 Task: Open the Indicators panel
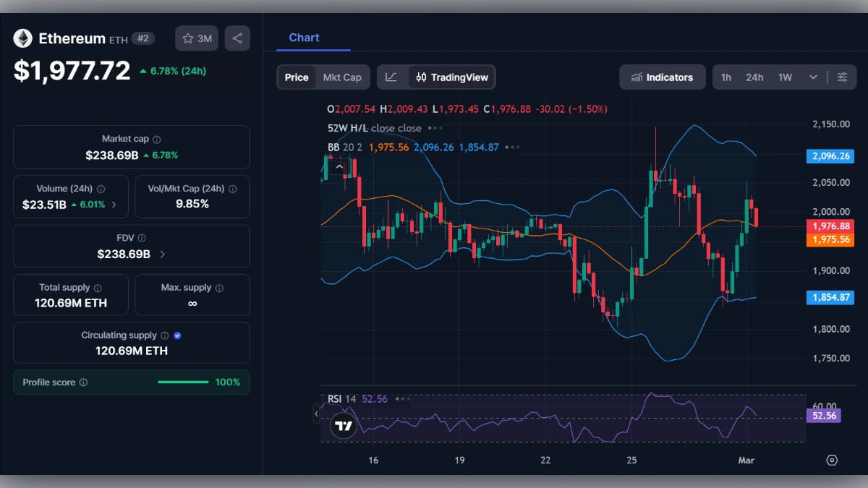pos(662,77)
